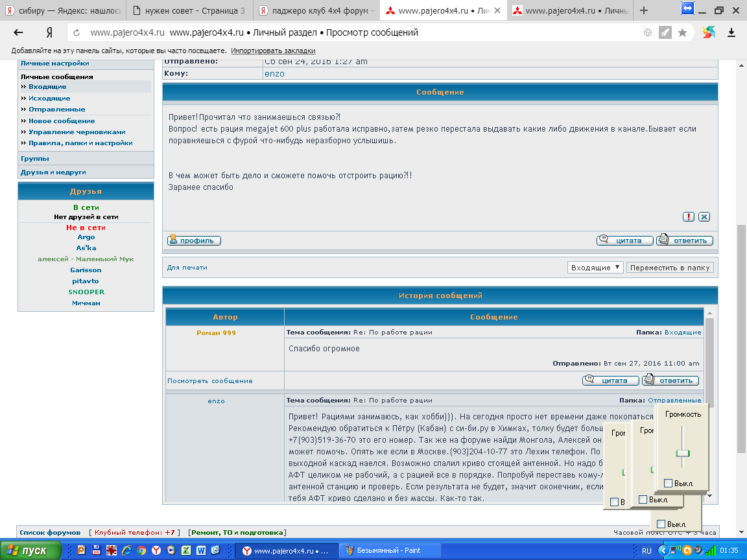Click the main page vertical scrollbar thumb
Screen dimensions: 747x560
point(741,338)
